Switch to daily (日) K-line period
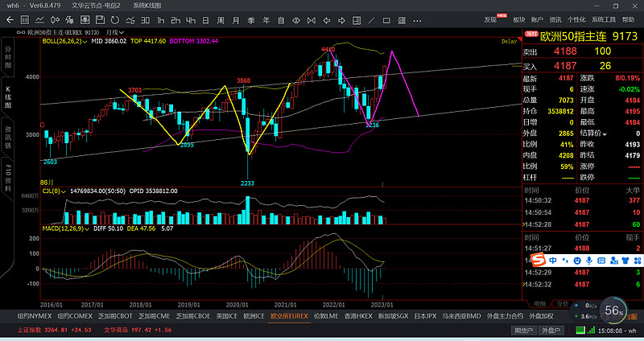 [206, 20]
